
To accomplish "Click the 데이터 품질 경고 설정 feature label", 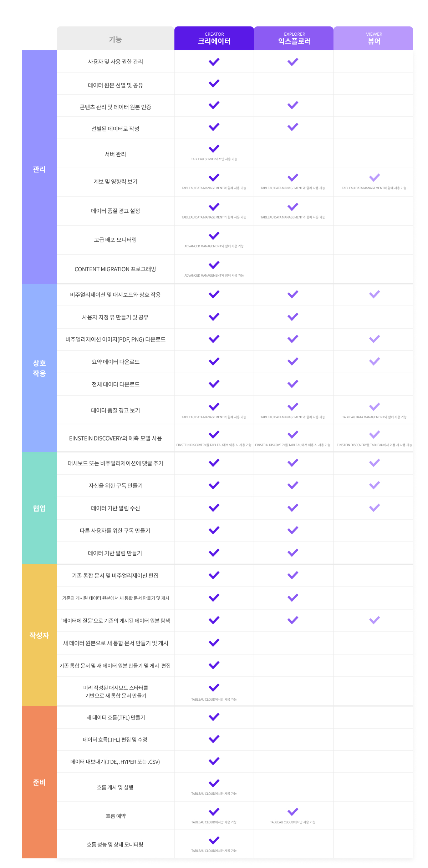I will point(115,211).
